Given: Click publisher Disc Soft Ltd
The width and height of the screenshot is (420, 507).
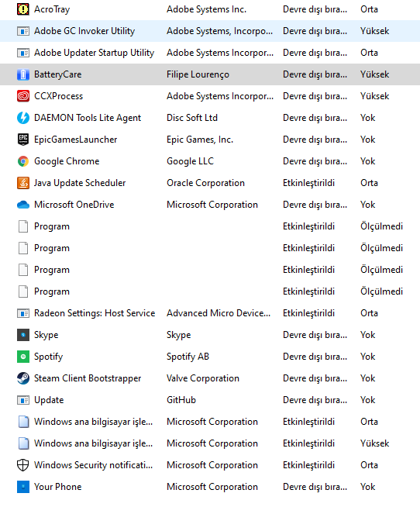Looking at the screenshot, I should pyautogui.click(x=192, y=118).
